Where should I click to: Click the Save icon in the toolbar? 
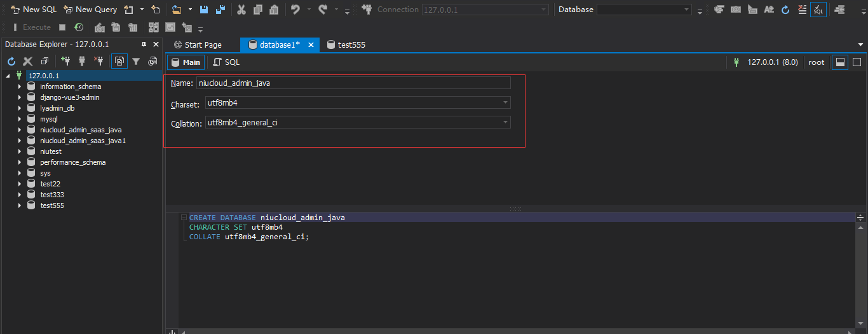(204, 10)
